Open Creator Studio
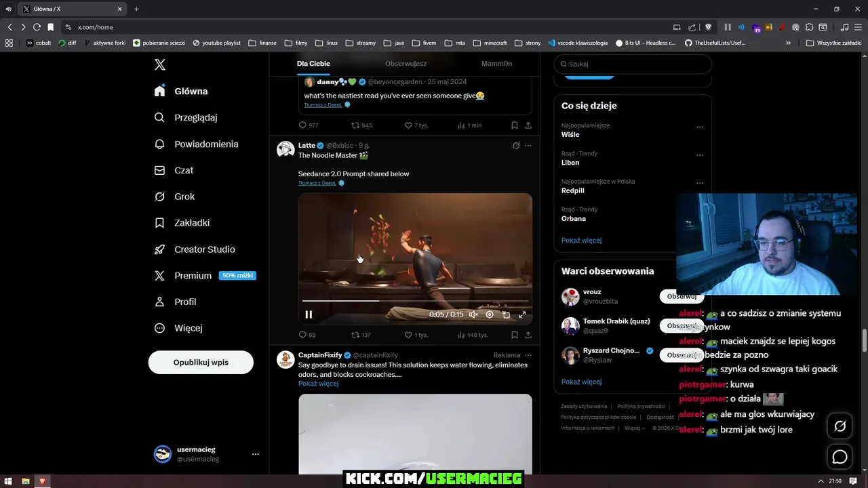The width and height of the screenshot is (868, 488). 195,249
